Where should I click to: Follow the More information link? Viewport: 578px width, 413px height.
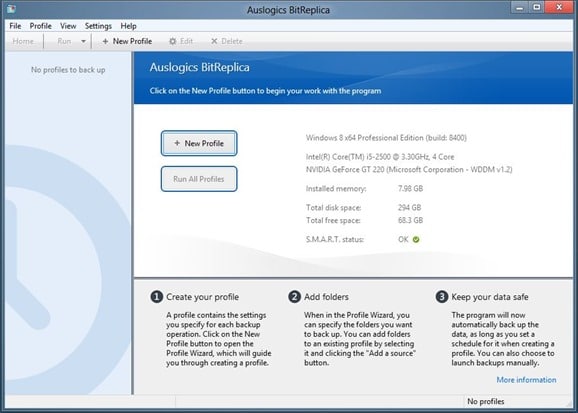pyautogui.click(x=526, y=380)
